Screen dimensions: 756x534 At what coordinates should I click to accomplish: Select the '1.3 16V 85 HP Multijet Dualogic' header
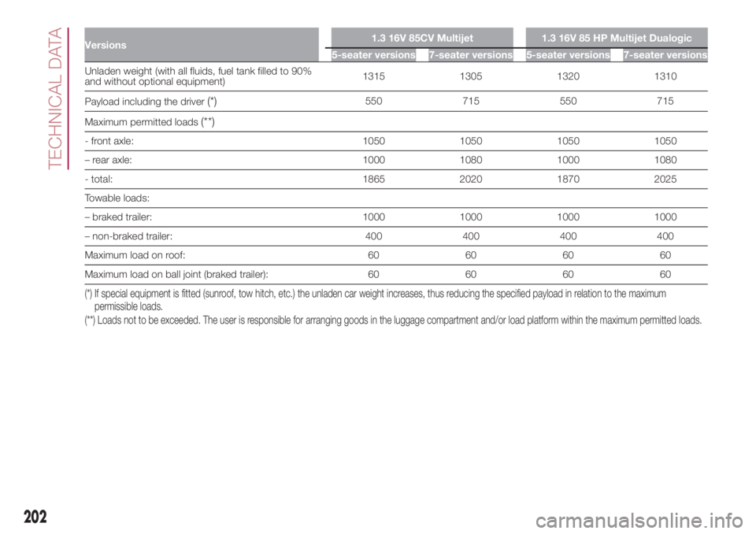tap(616, 38)
